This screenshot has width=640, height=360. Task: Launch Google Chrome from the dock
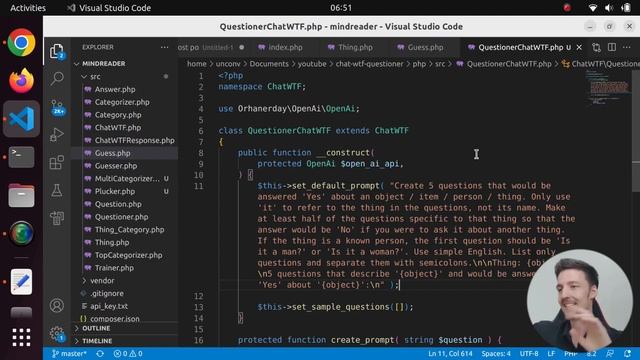(21, 42)
